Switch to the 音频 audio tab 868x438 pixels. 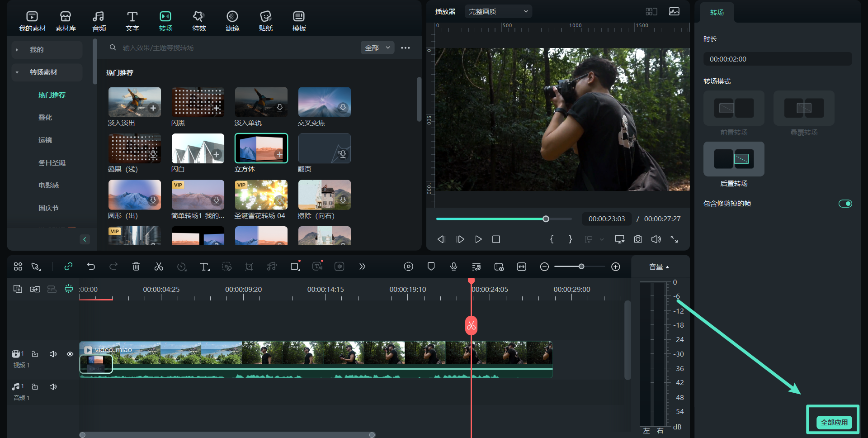point(99,21)
